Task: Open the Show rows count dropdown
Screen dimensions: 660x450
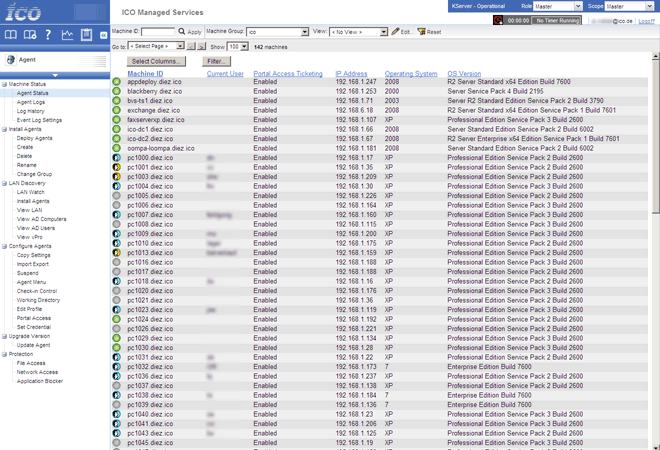Action: (x=238, y=47)
